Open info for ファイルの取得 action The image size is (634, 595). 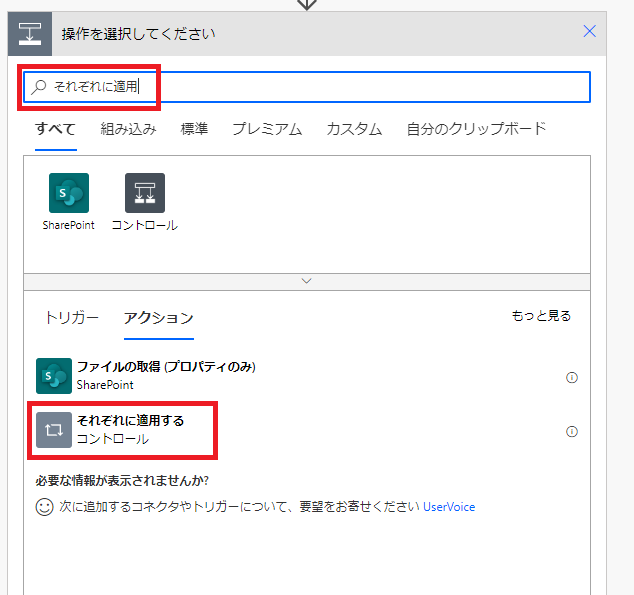click(x=572, y=378)
